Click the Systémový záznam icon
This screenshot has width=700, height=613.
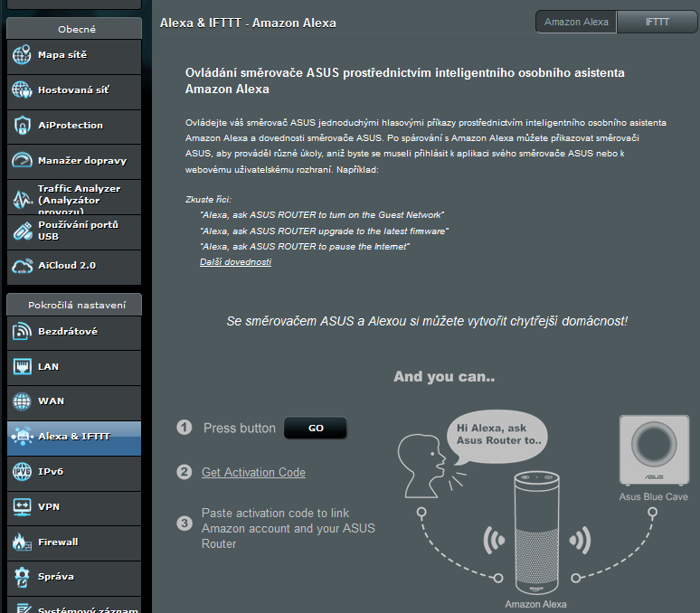click(22, 608)
